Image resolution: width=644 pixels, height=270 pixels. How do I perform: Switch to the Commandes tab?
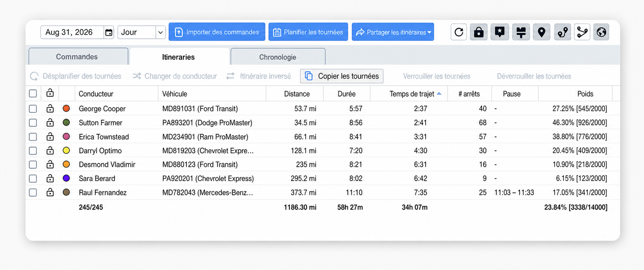click(x=78, y=57)
